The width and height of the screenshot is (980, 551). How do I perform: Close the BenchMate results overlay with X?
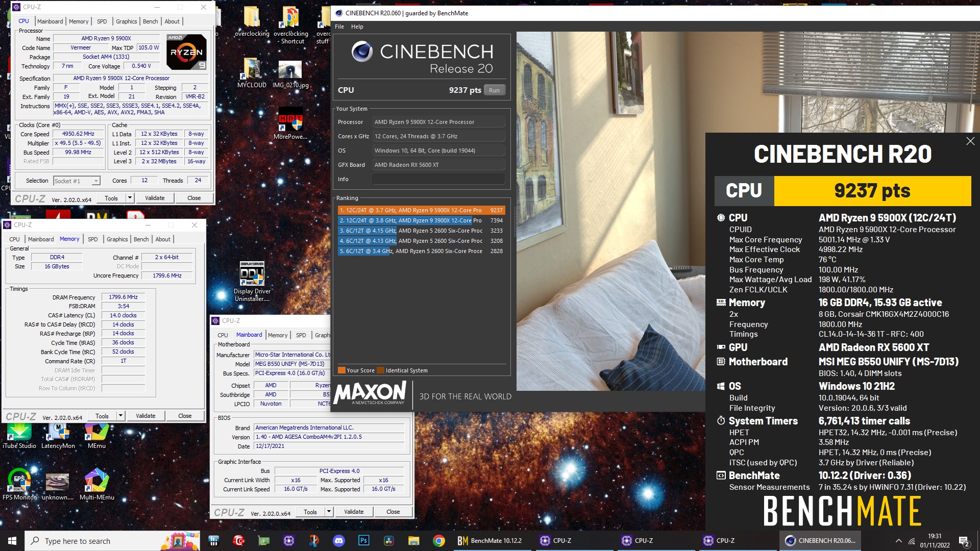click(x=970, y=141)
